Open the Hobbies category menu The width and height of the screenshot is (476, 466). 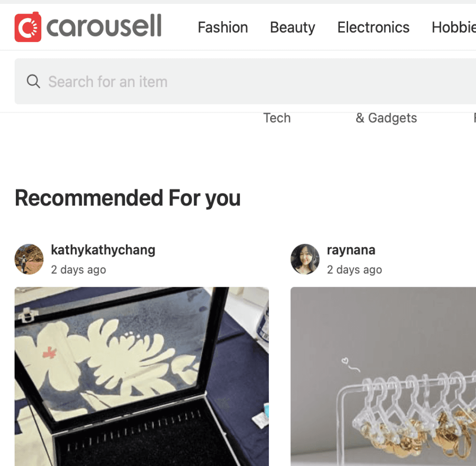[x=454, y=28]
